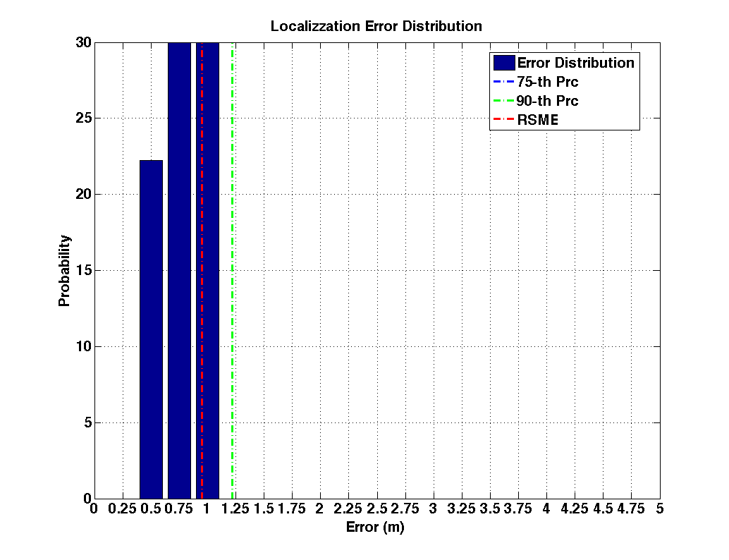The height and width of the screenshot is (560, 729).
Task: Click the y-axis tick label '10'
Action: coord(84,346)
